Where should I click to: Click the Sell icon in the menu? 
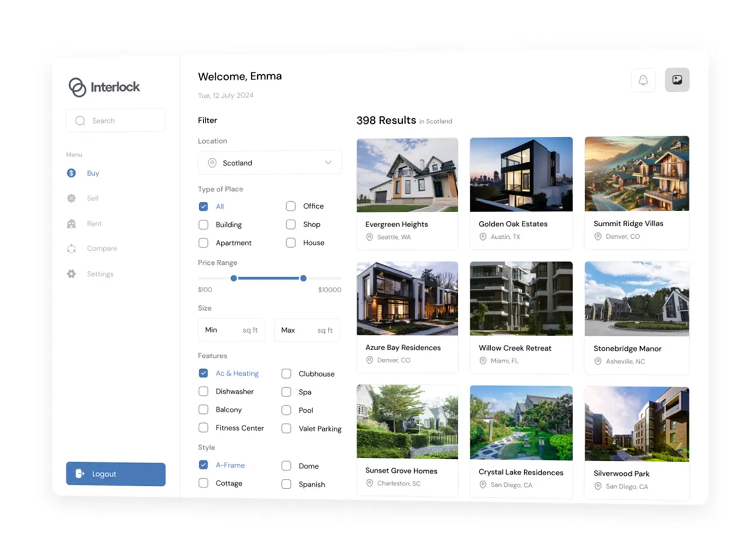click(x=71, y=198)
